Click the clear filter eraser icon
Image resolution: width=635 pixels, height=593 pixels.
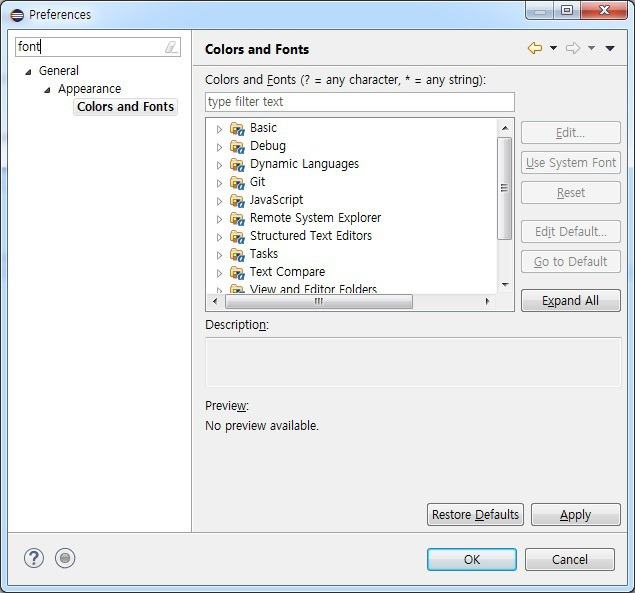pos(171,47)
